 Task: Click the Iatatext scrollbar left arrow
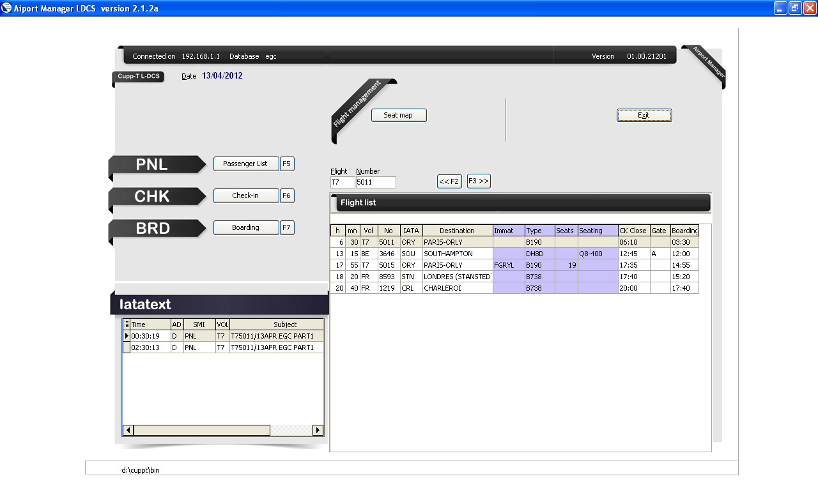click(x=128, y=431)
